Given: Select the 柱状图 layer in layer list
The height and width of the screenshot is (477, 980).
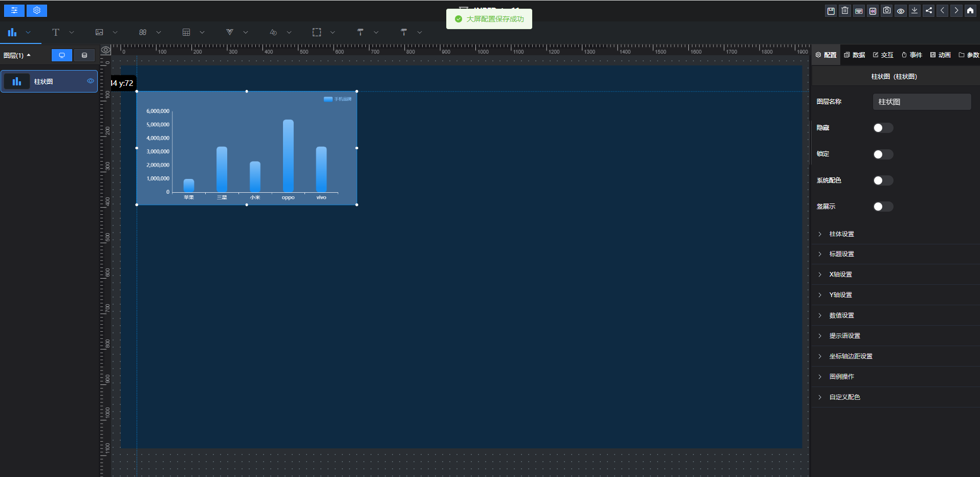Looking at the screenshot, I should point(43,82).
